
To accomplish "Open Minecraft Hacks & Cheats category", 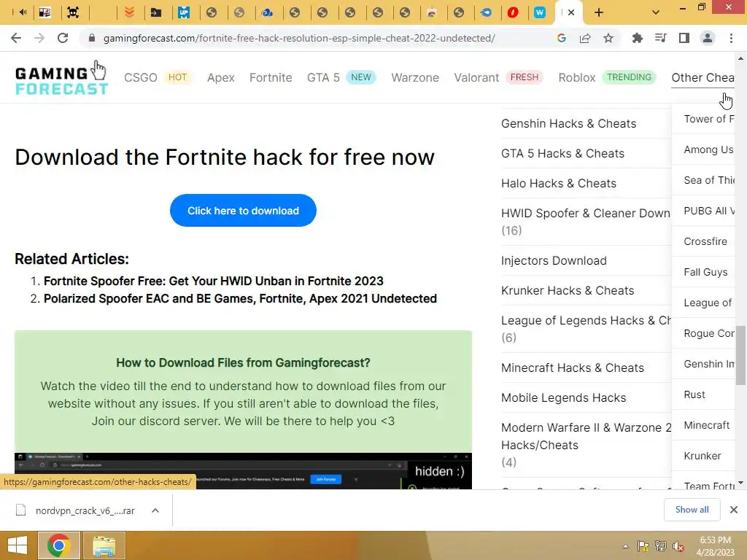I will tap(572, 367).
